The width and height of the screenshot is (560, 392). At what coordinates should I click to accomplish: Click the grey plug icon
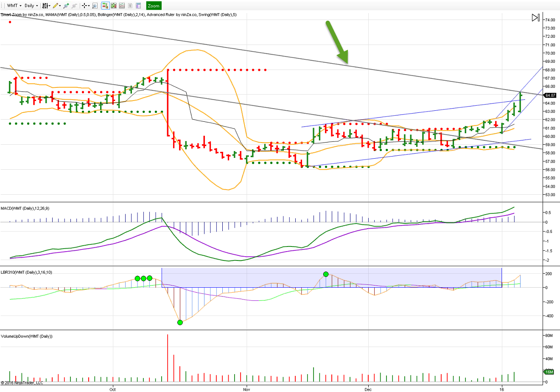[x=75, y=6]
